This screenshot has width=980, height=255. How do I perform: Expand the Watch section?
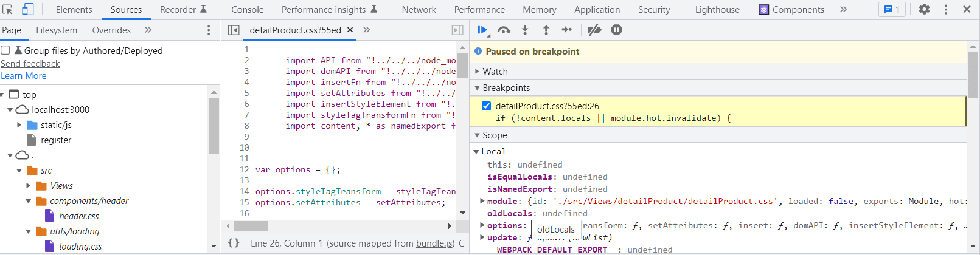point(495,71)
